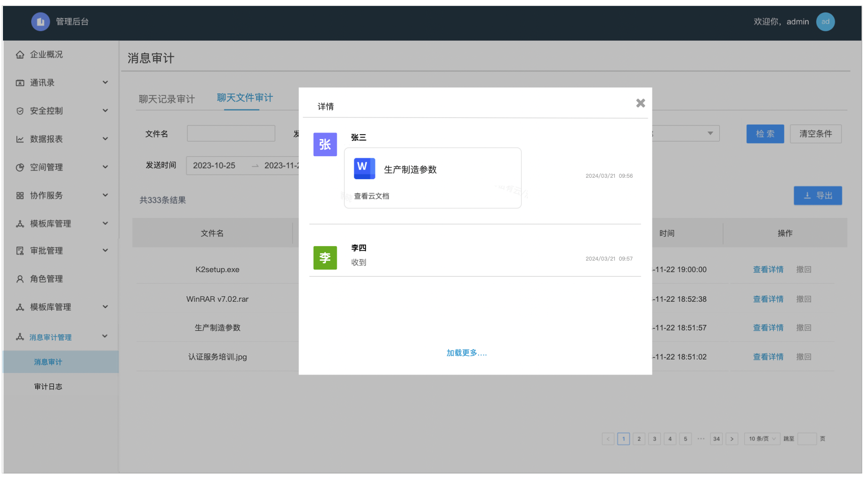Click the user icon beside 角色管理
868x479 pixels.
[20, 279]
